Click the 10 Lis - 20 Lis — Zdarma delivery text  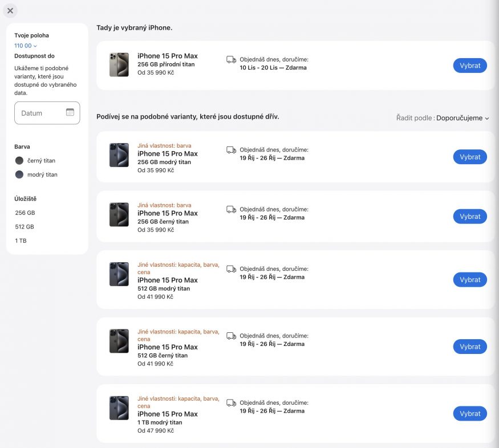[273, 68]
